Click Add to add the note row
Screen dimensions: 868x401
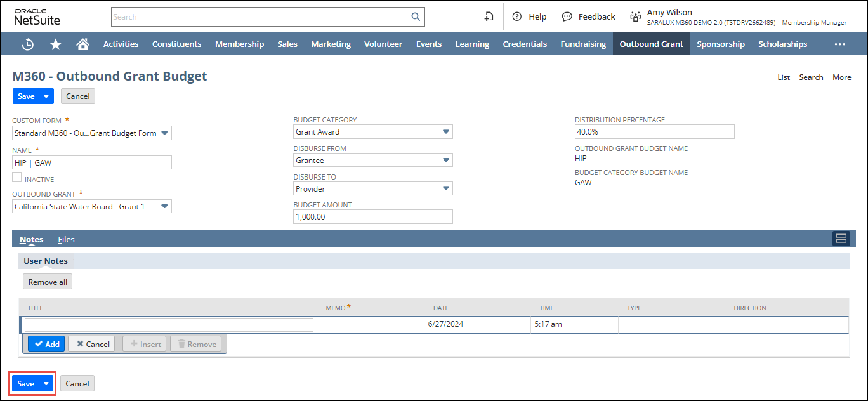46,344
